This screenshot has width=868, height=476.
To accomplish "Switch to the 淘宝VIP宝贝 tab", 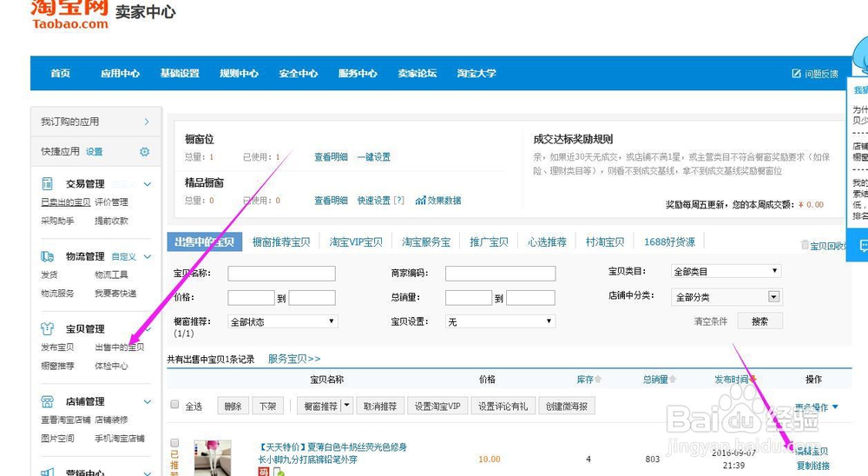I will pyautogui.click(x=356, y=242).
